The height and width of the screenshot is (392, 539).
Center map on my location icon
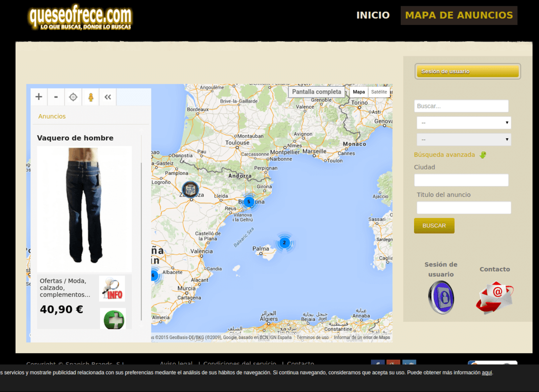coord(73,97)
